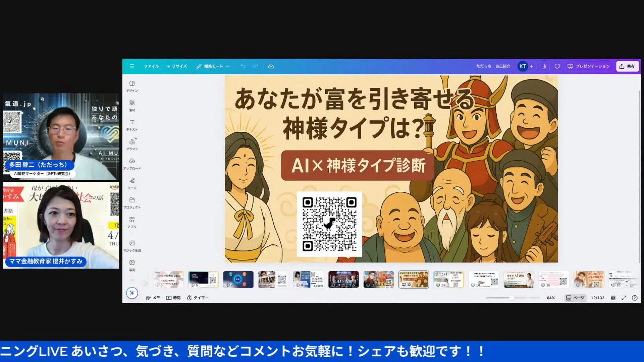Select page 7 thumbnail
The width and height of the screenshot is (644, 362).
coord(238,280)
